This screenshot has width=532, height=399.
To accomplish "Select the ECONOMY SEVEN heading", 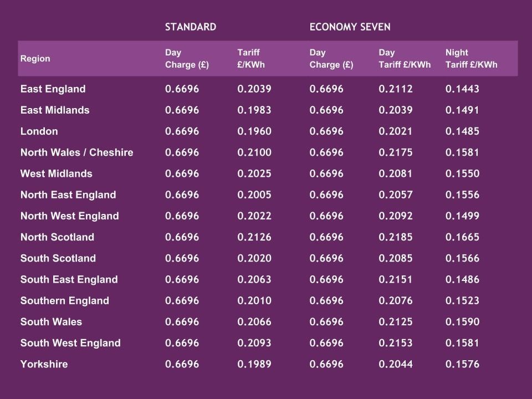I will coord(350,27).
